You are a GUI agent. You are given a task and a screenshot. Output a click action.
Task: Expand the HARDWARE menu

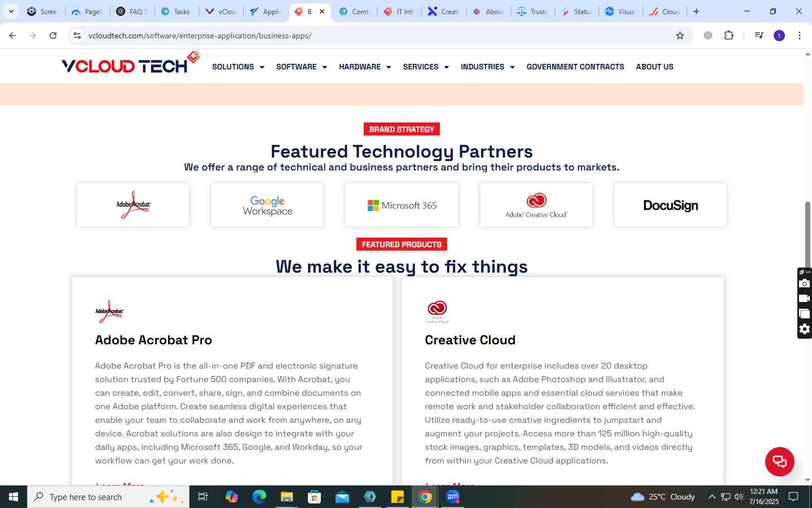click(365, 67)
